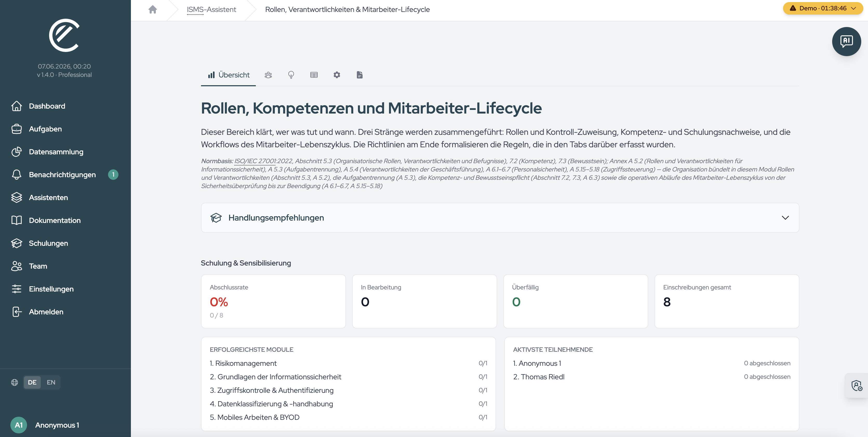868x437 pixels.
Task: Open Aufgaben menu item
Action: 45,129
